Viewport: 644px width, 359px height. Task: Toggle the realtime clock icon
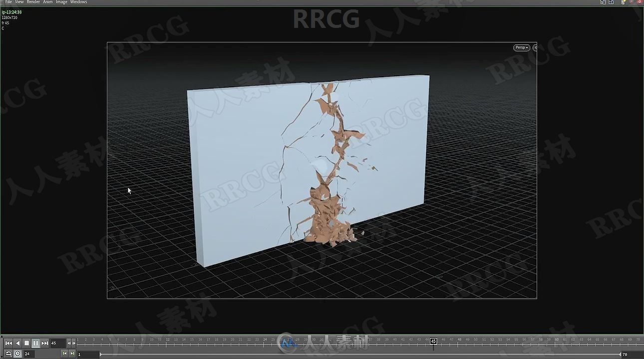[x=17, y=354]
